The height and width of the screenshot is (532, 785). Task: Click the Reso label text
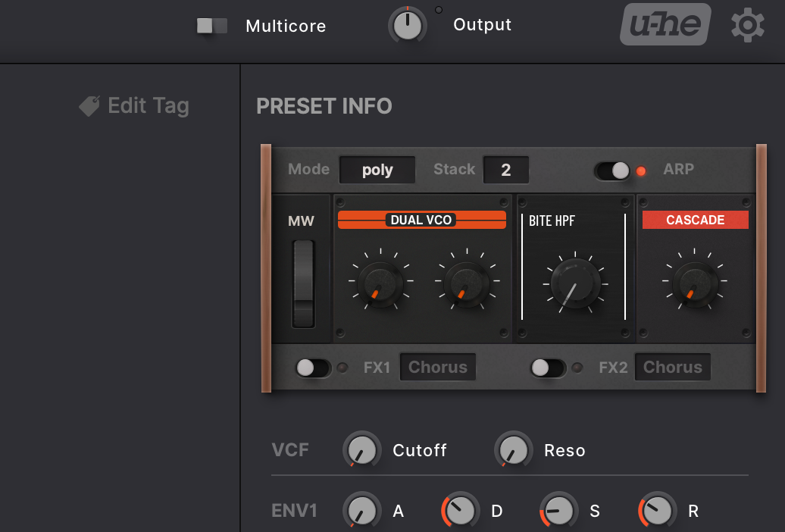click(565, 450)
